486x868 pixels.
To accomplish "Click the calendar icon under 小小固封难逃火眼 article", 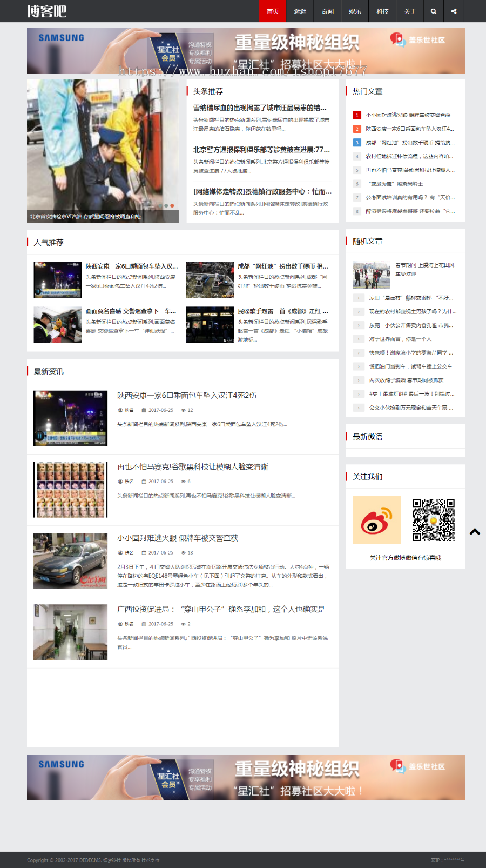I will (x=144, y=553).
